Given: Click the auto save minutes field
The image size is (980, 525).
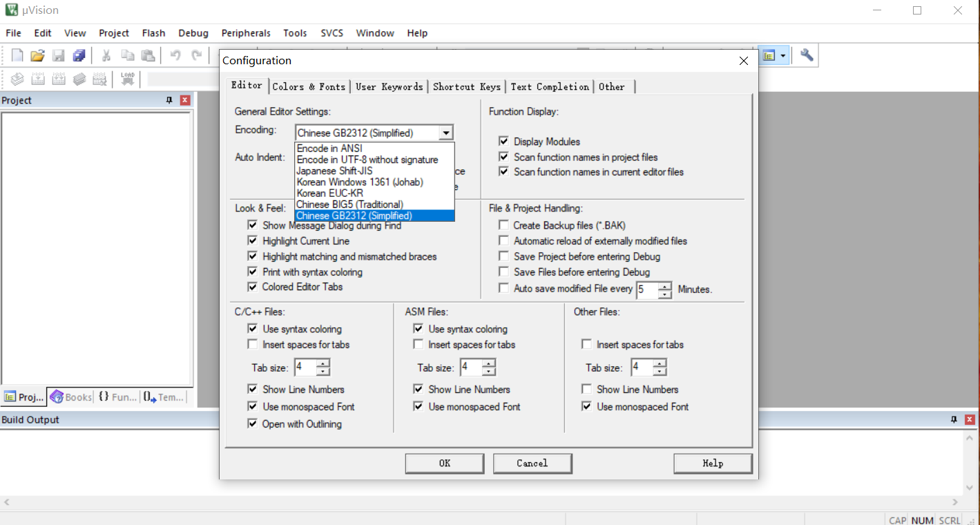Looking at the screenshot, I should click(x=647, y=289).
